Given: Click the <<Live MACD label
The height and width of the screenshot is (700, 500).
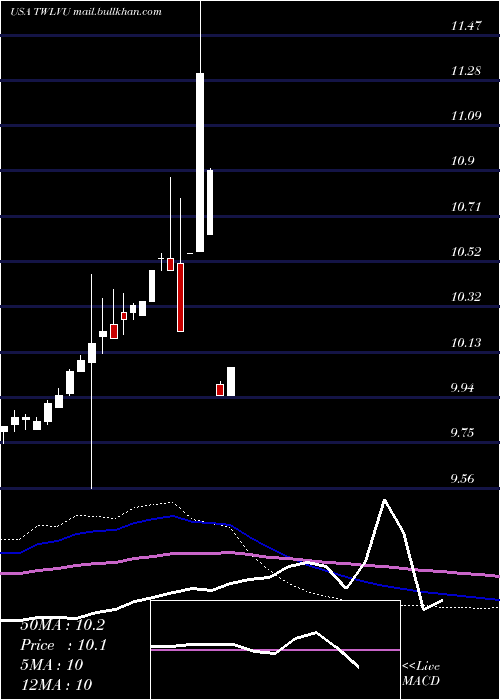Looking at the screenshot, I should click(x=421, y=674).
